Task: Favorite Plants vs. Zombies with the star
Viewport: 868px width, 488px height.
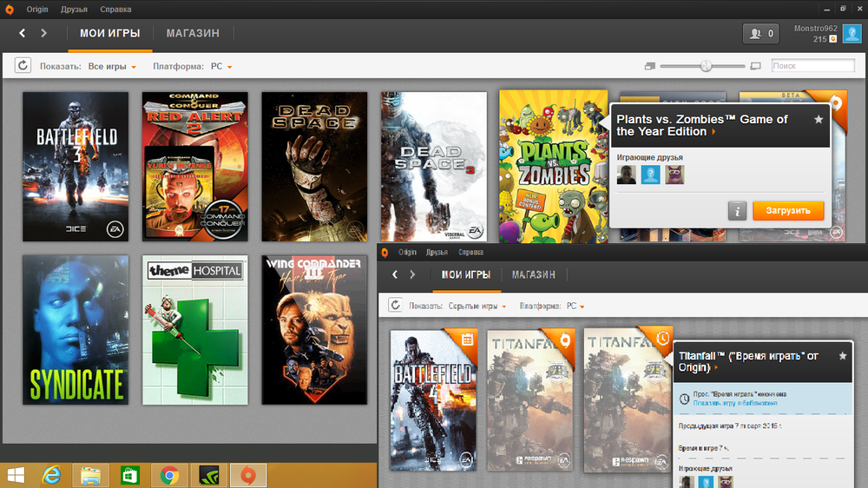Action: pyautogui.click(x=819, y=120)
